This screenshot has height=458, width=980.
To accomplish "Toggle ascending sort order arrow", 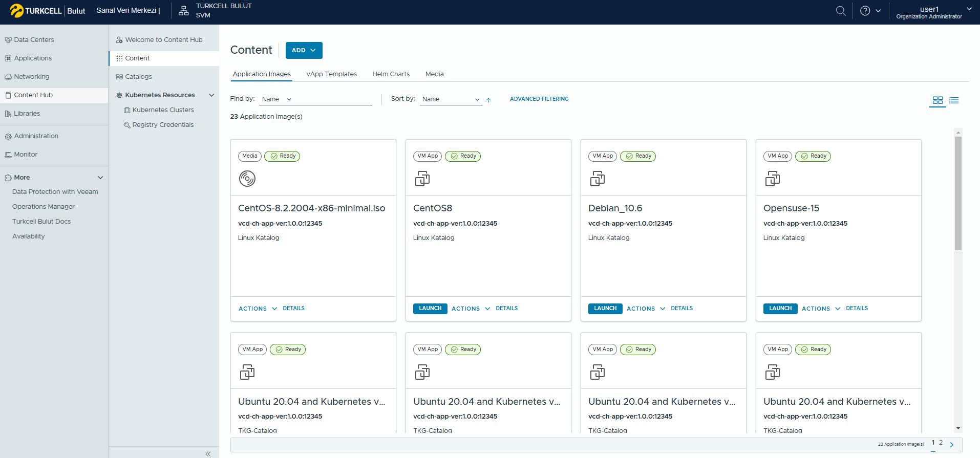I will (488, 100).
